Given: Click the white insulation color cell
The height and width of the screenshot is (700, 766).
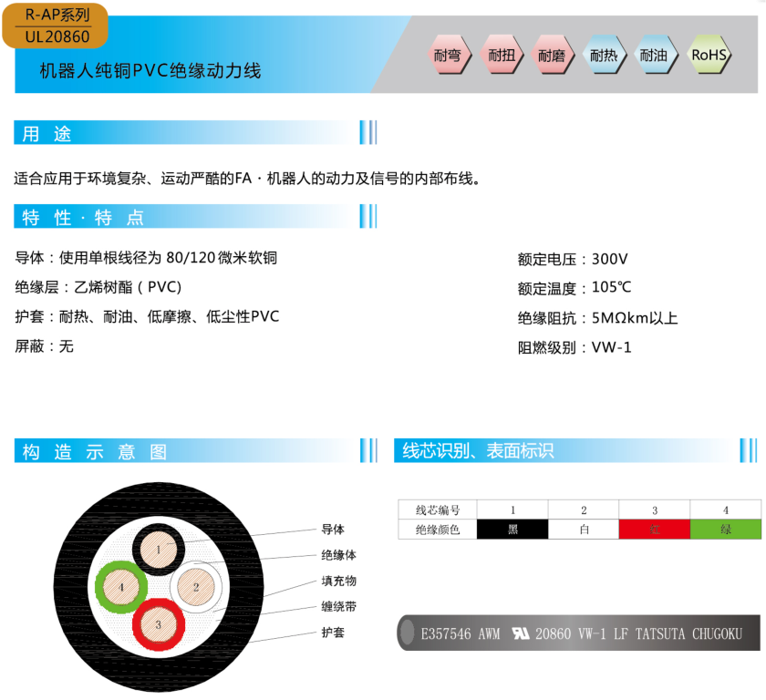Looking at the screenshot, I should pyautogui.click(x=584, y=529).
